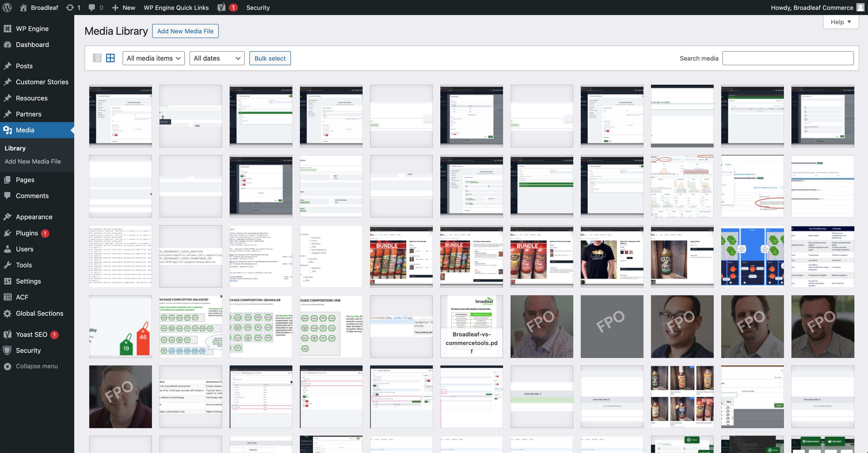Click the Comments icon in sidebar
The width and height of the screenshot is (868, 453).
(8, 196)
